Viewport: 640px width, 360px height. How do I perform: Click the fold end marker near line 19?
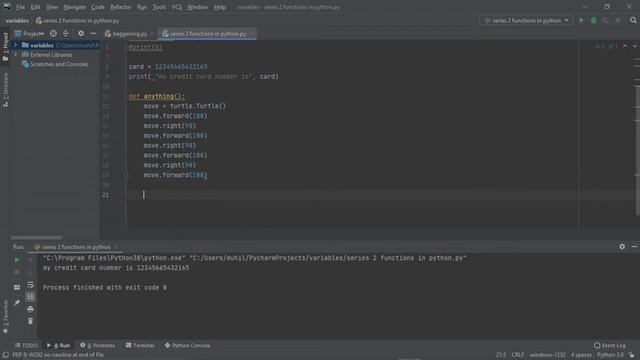coord(126,175)
